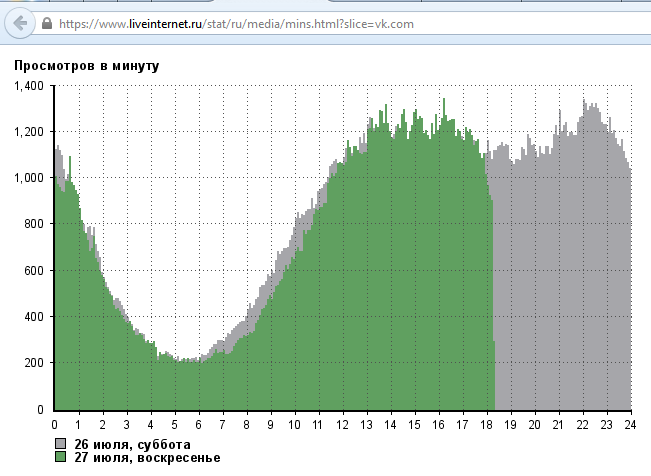
Task: Click the y-axis label 1,200
Action: pyautogui.click(x=29, y=132)
